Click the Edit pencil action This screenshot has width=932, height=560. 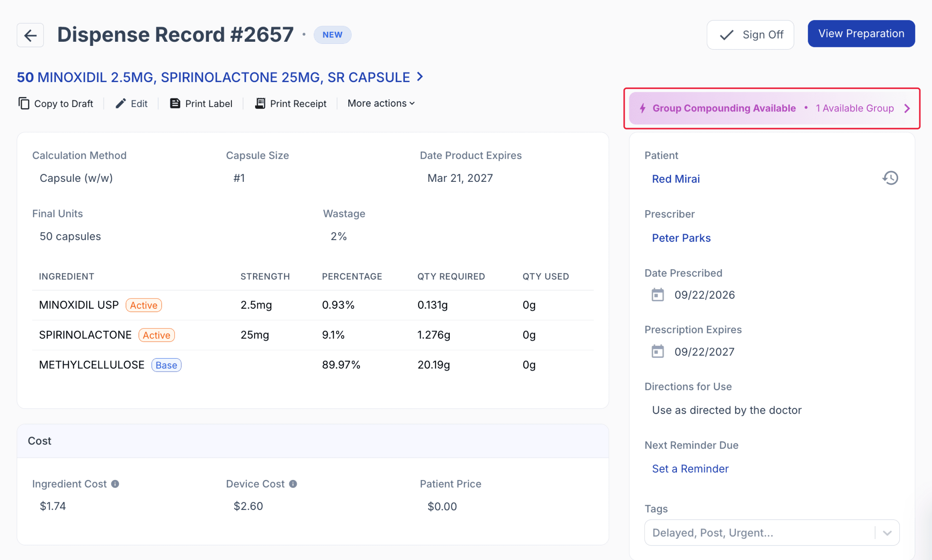pyautogui.click(x=132, y=104)
